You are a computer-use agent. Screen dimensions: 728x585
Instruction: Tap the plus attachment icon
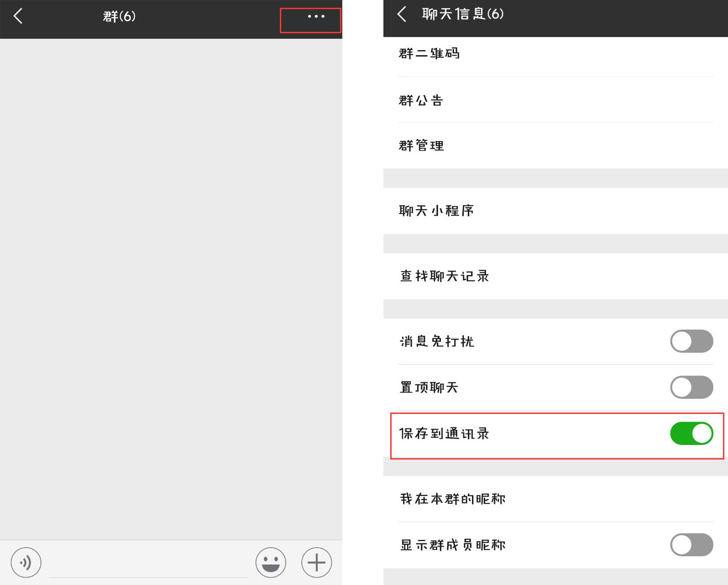(x=316, y=562)
